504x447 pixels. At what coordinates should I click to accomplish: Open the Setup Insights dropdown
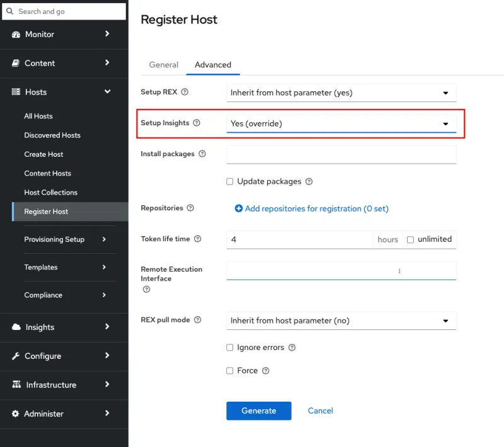point(341,123)
